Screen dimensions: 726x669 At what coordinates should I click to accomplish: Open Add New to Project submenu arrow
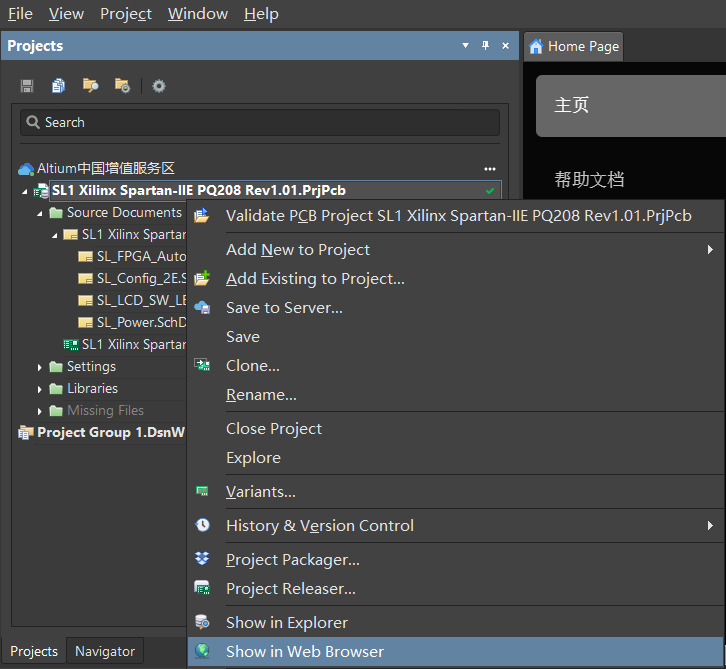click(710, 250)
